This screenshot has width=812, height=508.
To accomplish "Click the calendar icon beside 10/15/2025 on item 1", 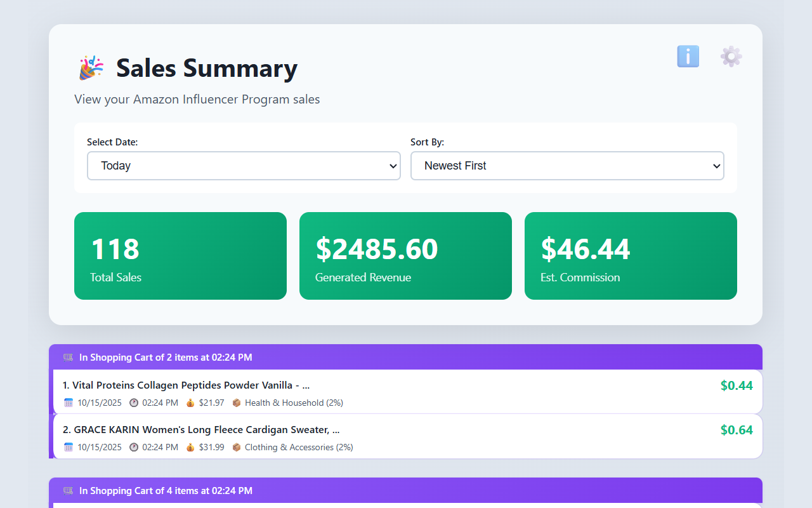I will [x=69, y=403].
